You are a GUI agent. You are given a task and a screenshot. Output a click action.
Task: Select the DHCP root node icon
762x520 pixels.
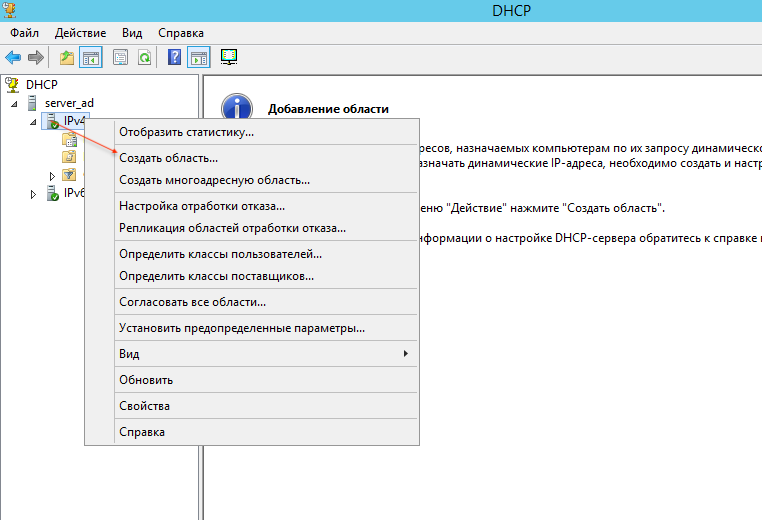tap(12, 84)
